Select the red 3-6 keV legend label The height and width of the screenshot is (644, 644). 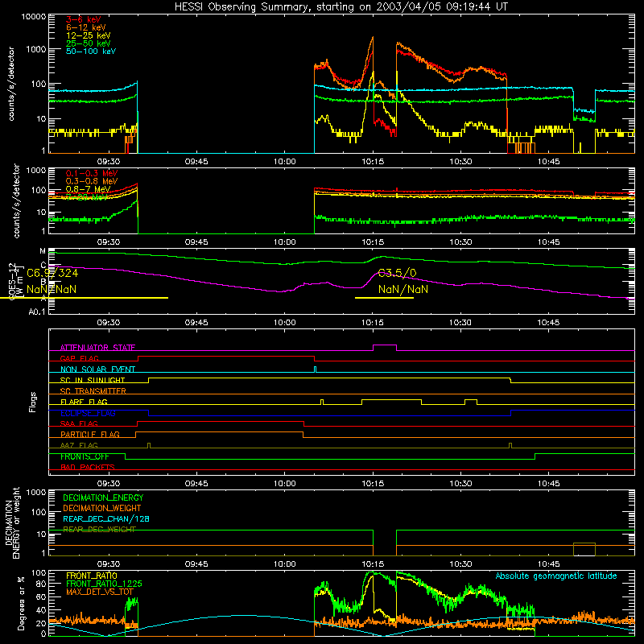[x=84, y=19]
